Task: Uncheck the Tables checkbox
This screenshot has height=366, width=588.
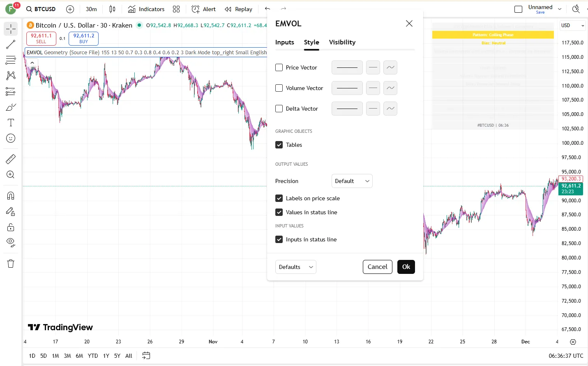Action: (279, 145)
